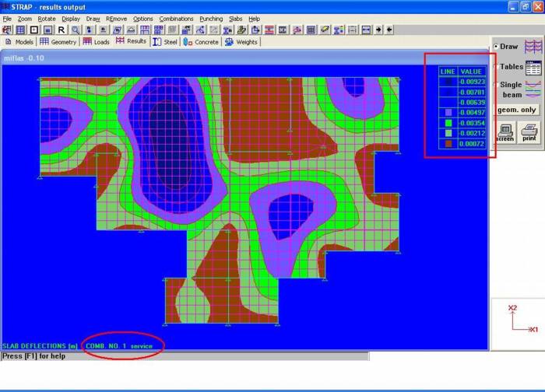Viewport: 545px width, 392px height.
Task: Open the Rotate menu
Action: (47, 19)
